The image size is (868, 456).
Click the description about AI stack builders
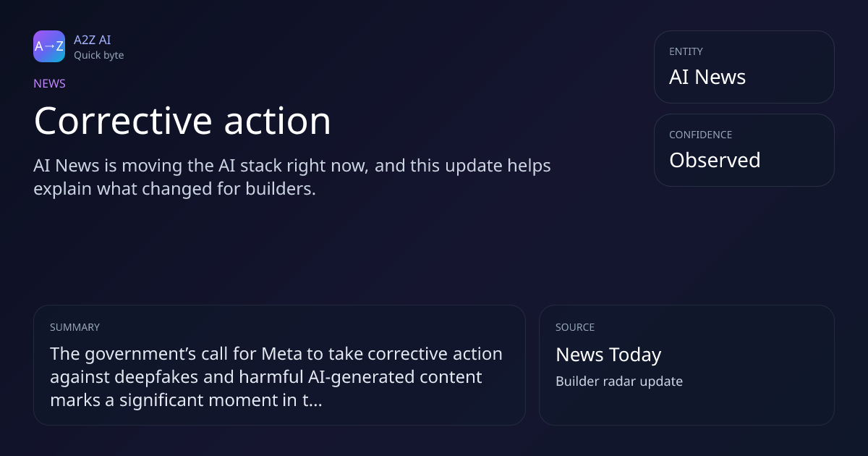coord(292,177)
